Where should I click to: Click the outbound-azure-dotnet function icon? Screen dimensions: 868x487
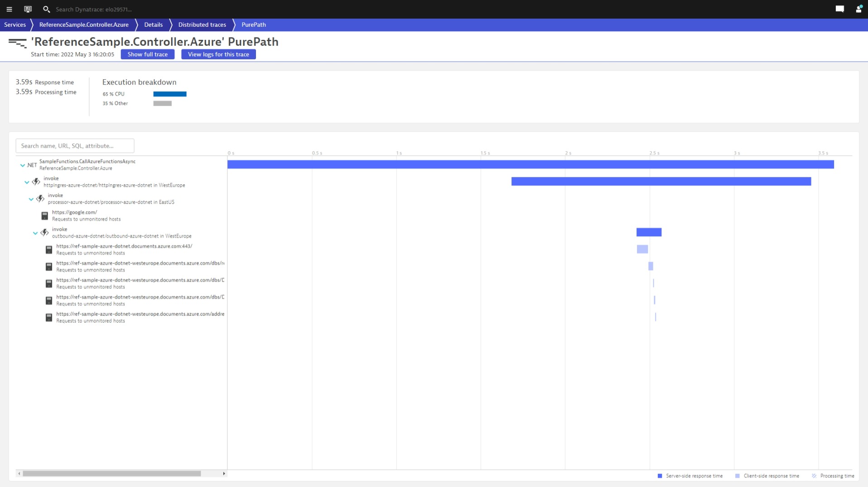pos(44,233)
